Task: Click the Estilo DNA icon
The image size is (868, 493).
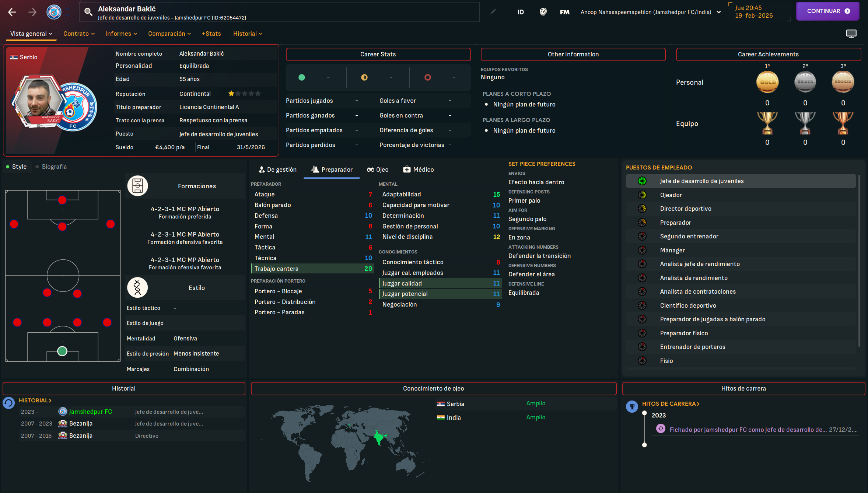Action: [137, 287]
